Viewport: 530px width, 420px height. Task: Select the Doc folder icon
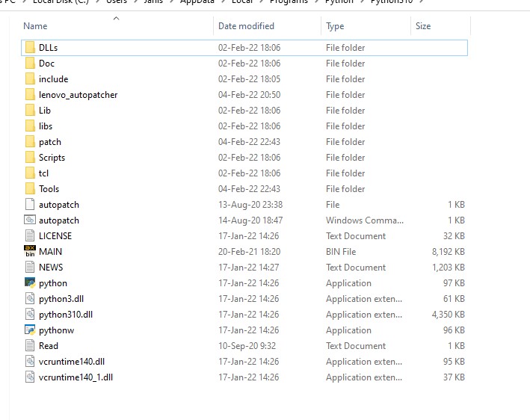[30, 64]
